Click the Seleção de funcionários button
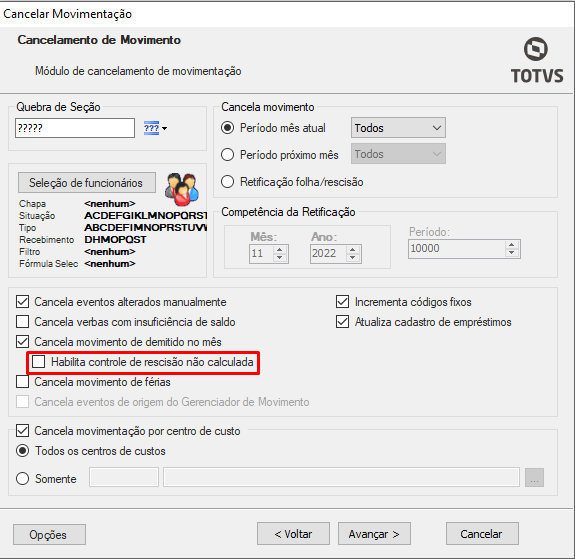This screenshot has height=559, width=575. pos(87,183)
